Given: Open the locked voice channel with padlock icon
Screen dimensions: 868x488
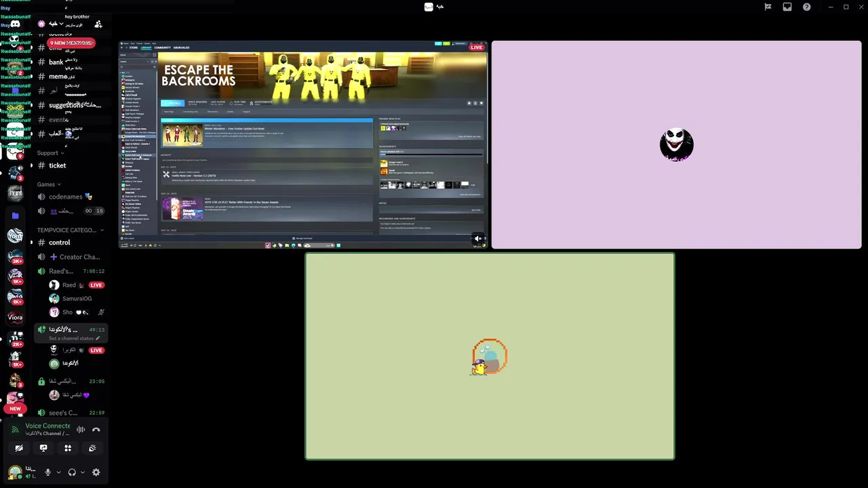Looking at the screenshot, I should pos(70,382).
